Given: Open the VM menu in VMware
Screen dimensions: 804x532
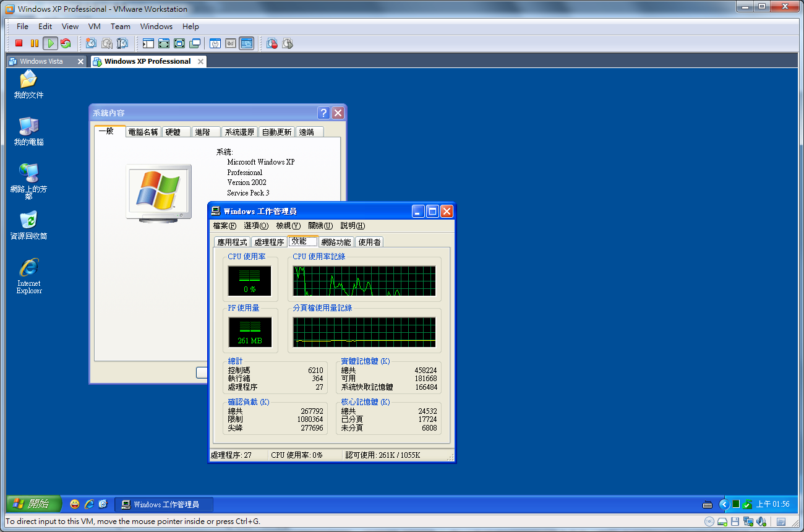Looking at the screenshot, I should (94, 27).
